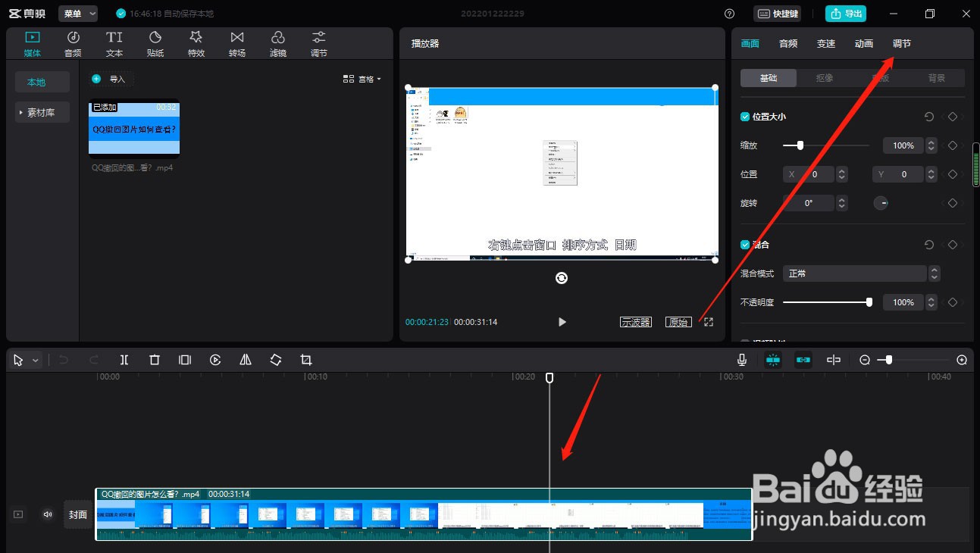980x553 pixels.
Task: Click the 旋转 degree stepper arrows
Action: tap(841, 203)
